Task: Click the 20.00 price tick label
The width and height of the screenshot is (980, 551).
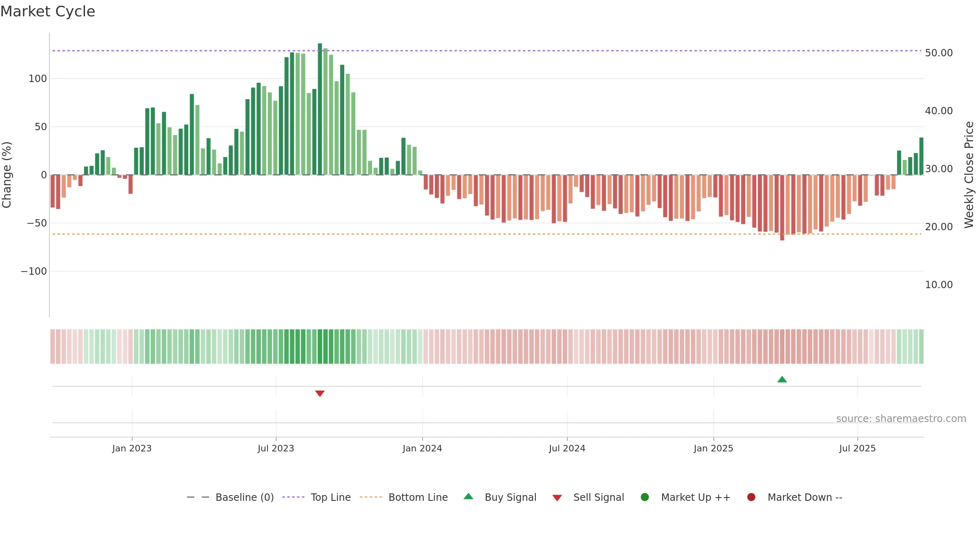Action: (939, 227)
